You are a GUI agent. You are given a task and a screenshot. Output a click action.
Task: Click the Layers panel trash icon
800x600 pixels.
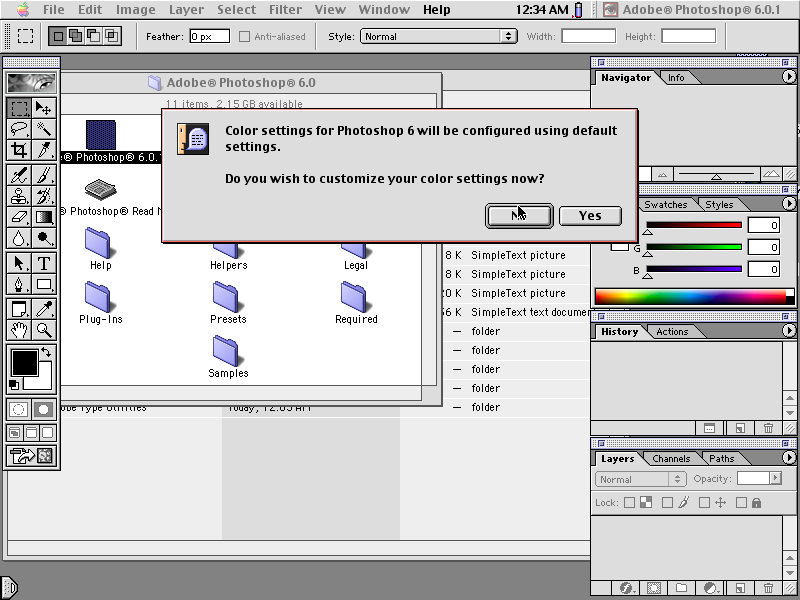pyautogui.click(x=769, y=588)
